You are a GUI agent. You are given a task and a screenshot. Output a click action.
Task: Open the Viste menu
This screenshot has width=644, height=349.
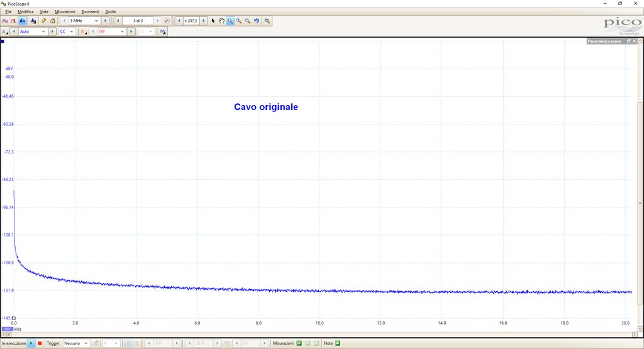click(44, 12)
